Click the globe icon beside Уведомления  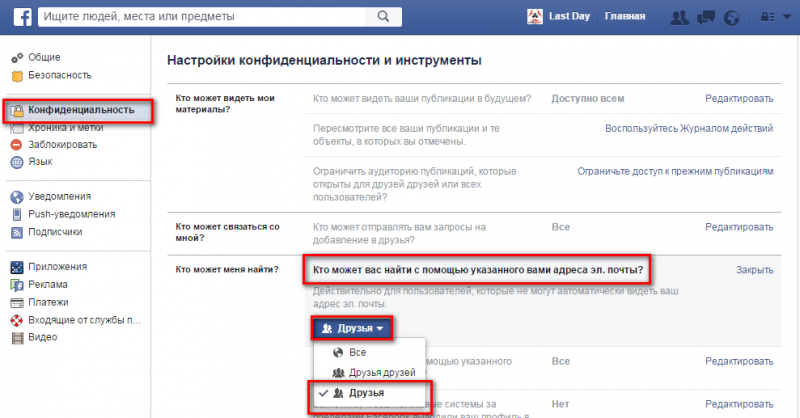[17, 197]
